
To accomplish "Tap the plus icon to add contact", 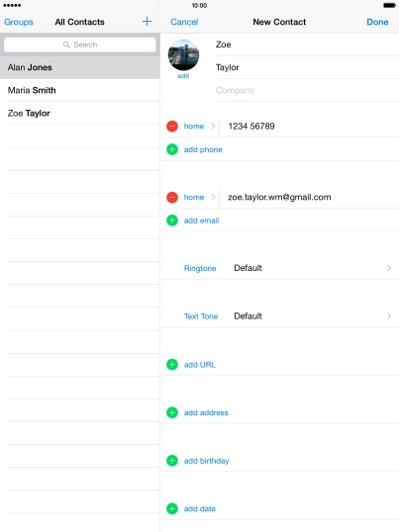I will point(148,22).
